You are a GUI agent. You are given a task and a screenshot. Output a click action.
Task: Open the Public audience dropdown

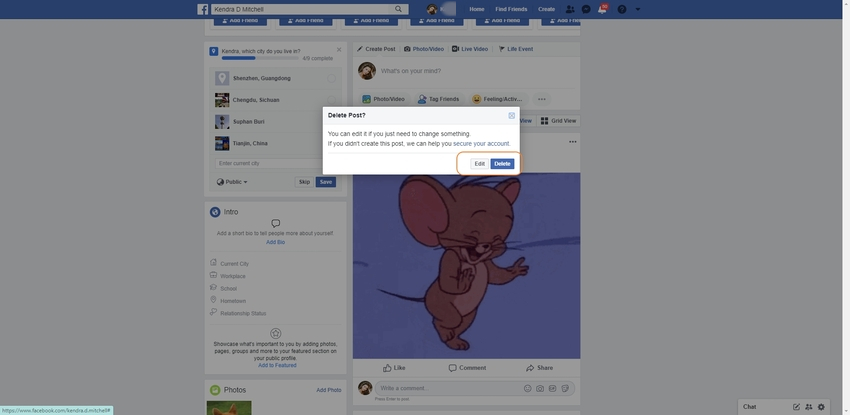pyautogui.click(x=232, y=182)
